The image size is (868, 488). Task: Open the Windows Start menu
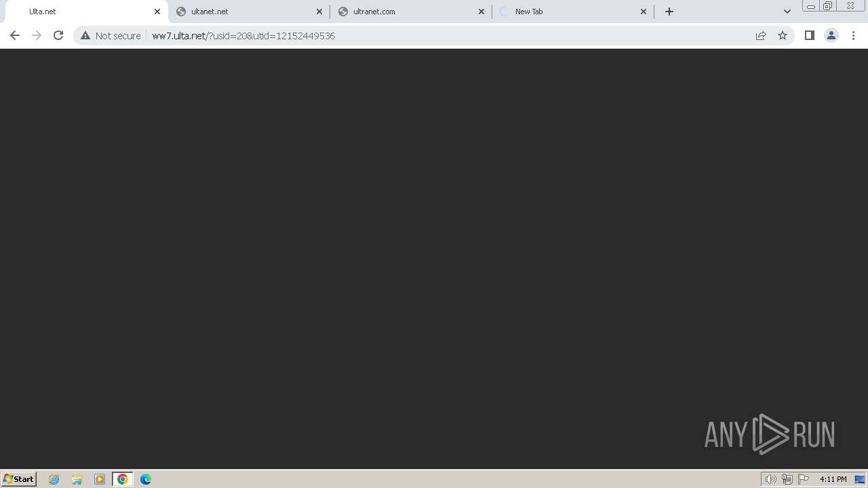(x=19, y=479)
